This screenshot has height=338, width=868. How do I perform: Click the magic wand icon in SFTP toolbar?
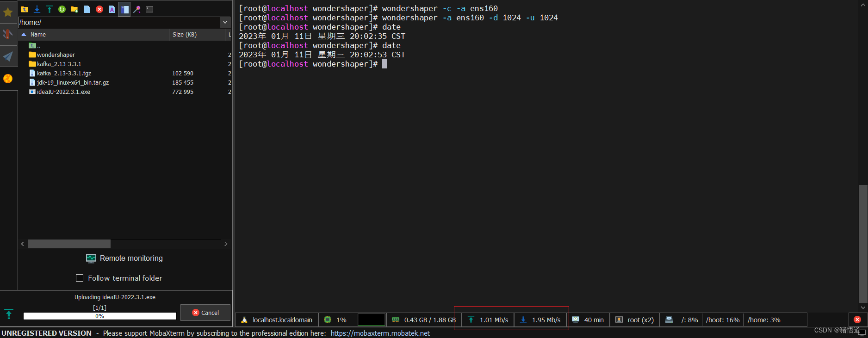(x=137, y=9)
